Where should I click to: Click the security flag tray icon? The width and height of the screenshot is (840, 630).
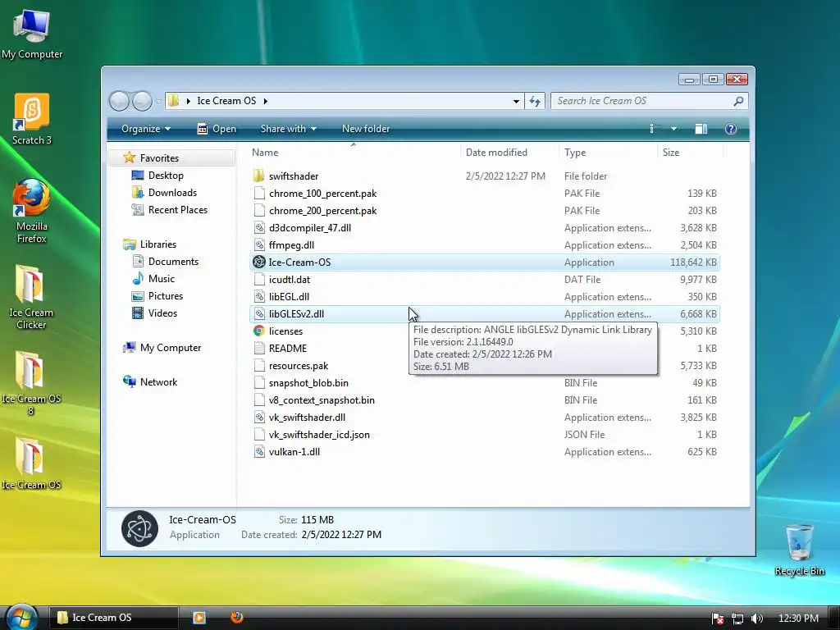tap(718, 619)
